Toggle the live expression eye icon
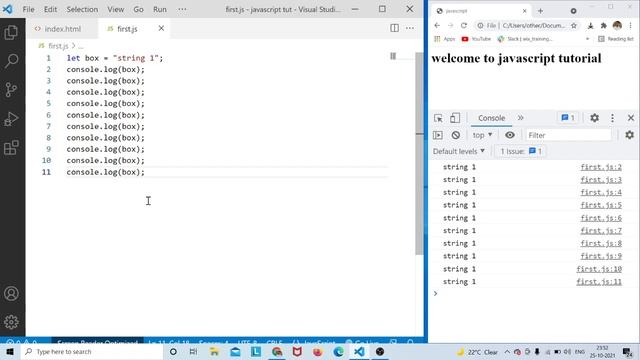This screenshot has height=360, width=640. (x=509, y=135)
